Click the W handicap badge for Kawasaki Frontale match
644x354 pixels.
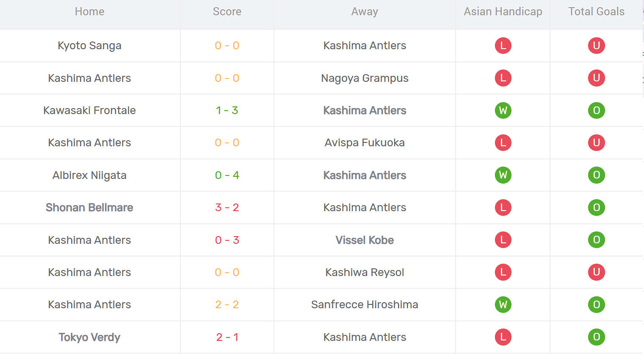(503, 110)
